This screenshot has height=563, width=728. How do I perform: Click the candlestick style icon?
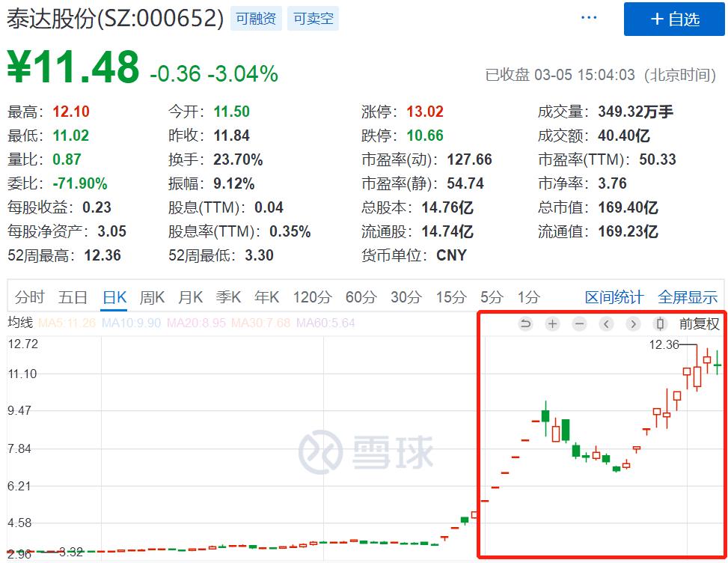pos(658,323)
